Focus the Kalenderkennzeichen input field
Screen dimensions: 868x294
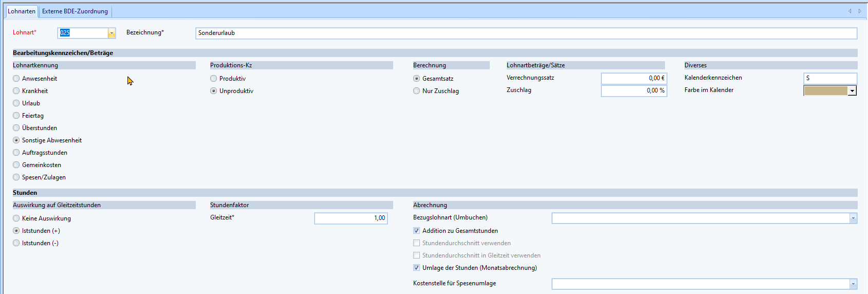pyautogui.click(x=829, y=78)
